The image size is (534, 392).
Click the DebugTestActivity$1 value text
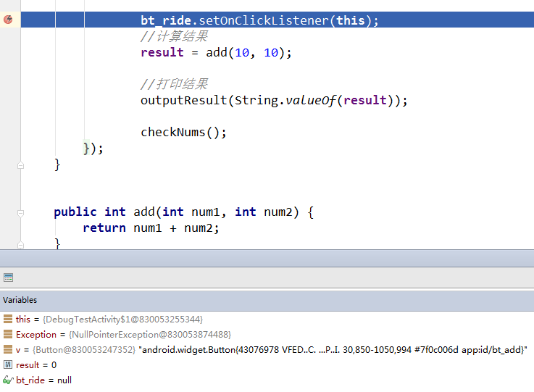pos(122,319)
